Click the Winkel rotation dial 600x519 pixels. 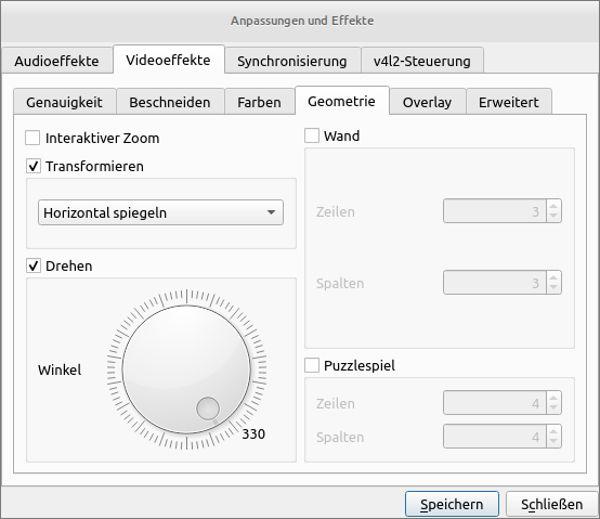pyautogui.click(x=187, y=370)
